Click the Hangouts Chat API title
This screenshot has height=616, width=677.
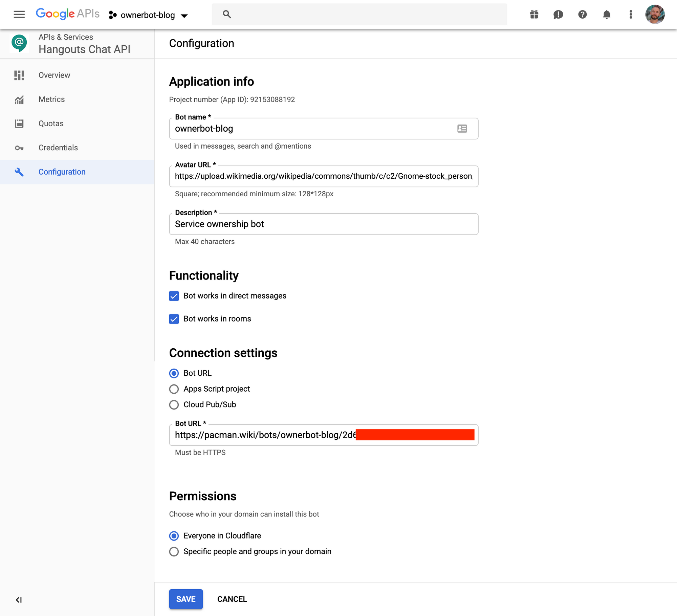[84, 49]
